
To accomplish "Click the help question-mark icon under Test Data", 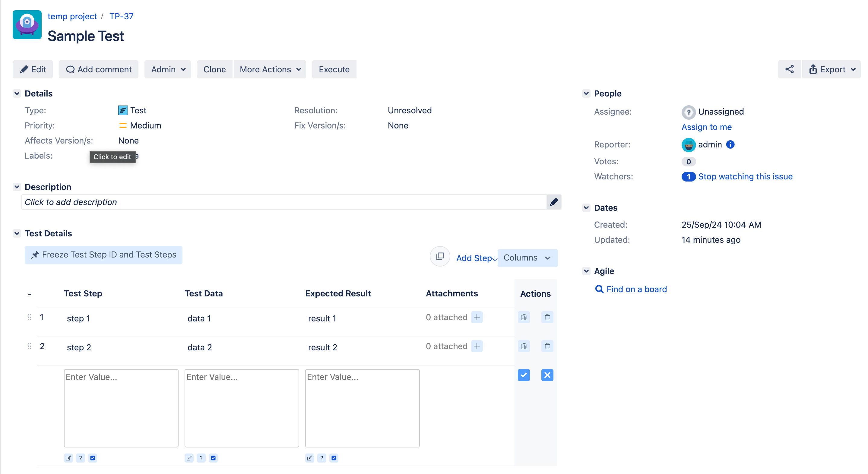I will (201, 458).
